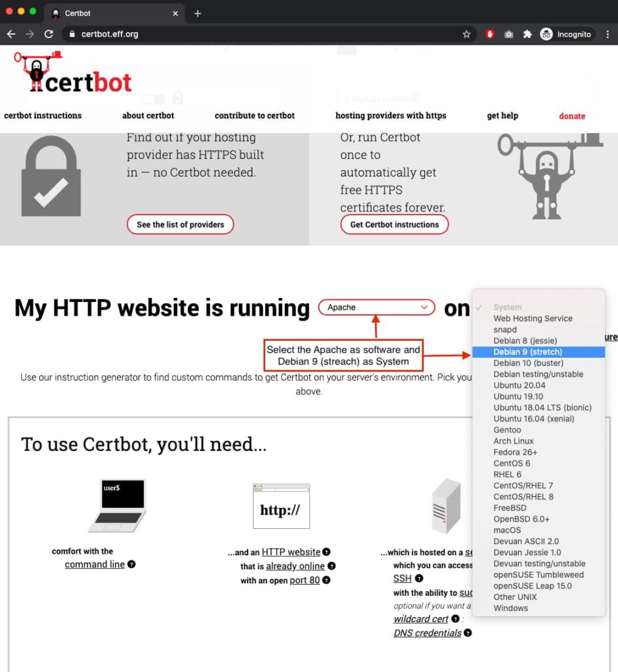Follow the already online link
This screenshot has height=672, width=618.
point(296,566)
